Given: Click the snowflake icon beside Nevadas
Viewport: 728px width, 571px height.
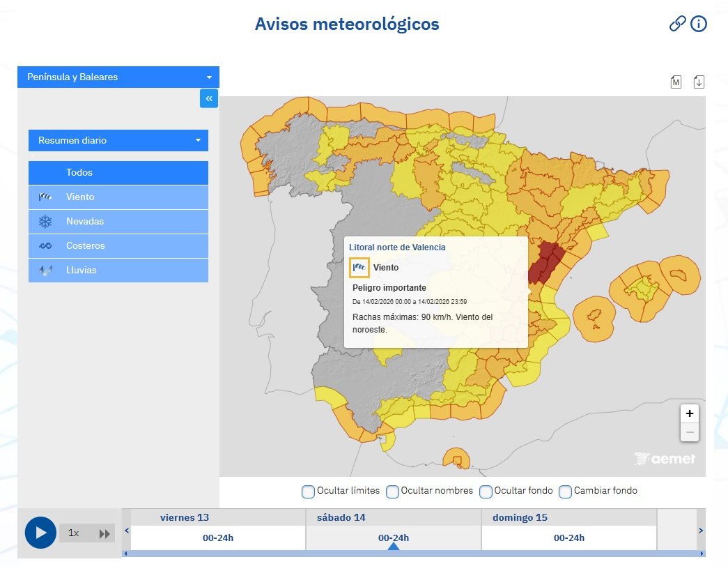Looking at the screenshot, I should click(x=45, y=222).
